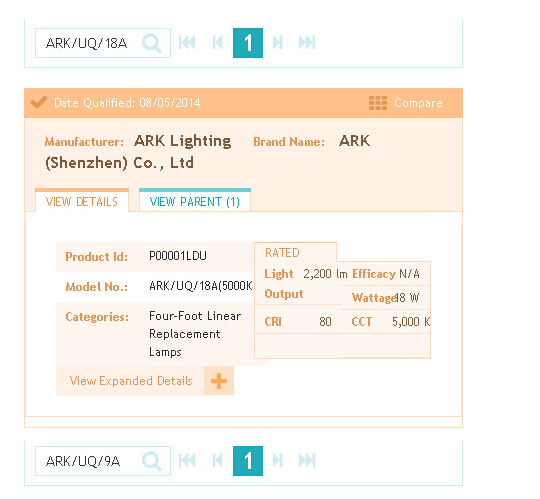Toggle the Date Qualified checkmark
The height and width of the screenshot is (499, 540).
coord(39,102)
